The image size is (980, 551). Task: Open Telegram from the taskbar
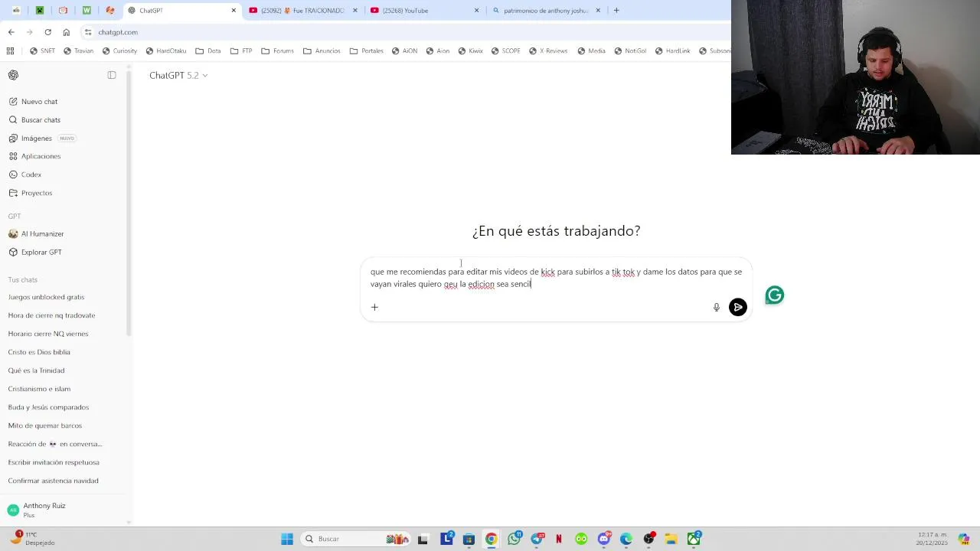point(537,539)
